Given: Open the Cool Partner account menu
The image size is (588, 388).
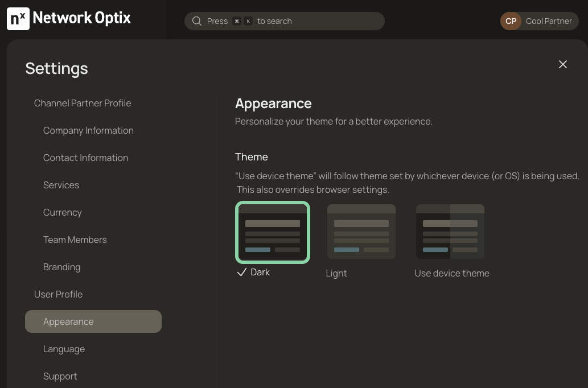Looking at the screenshot, I should coord(539,21).
